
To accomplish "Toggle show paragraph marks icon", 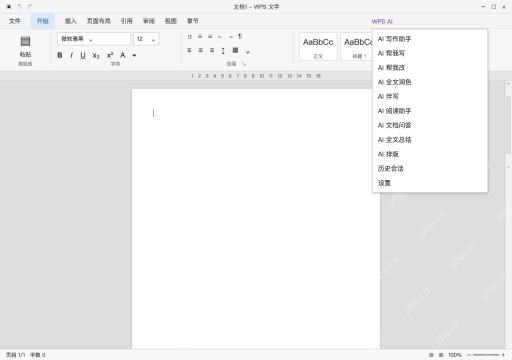I will tap(240, 37).
